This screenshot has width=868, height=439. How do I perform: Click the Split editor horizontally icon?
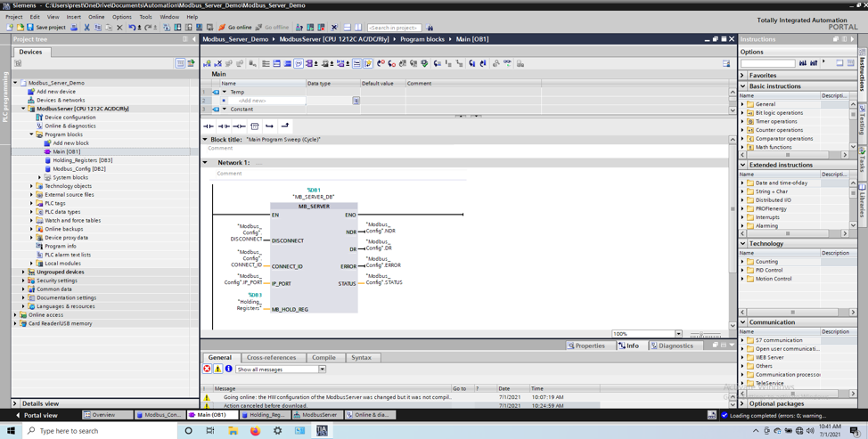tap(347, 27)
